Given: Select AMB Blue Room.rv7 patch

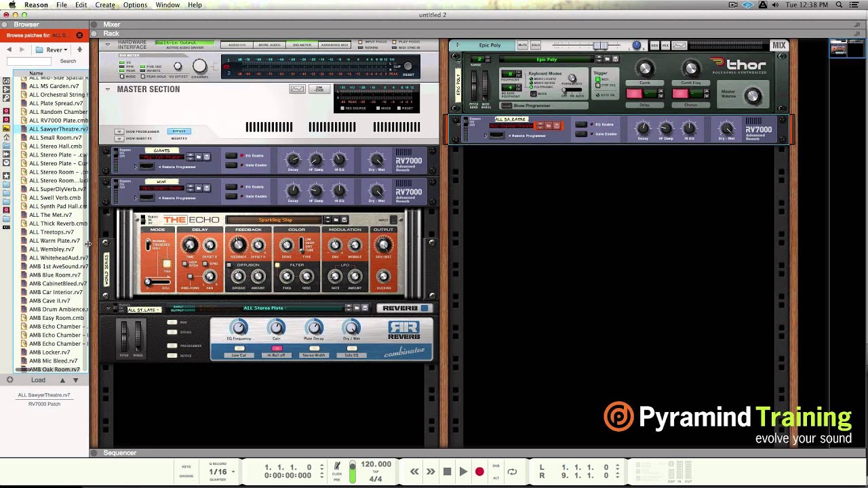Looking at the screenshot, I should click(x=54, y=275).
